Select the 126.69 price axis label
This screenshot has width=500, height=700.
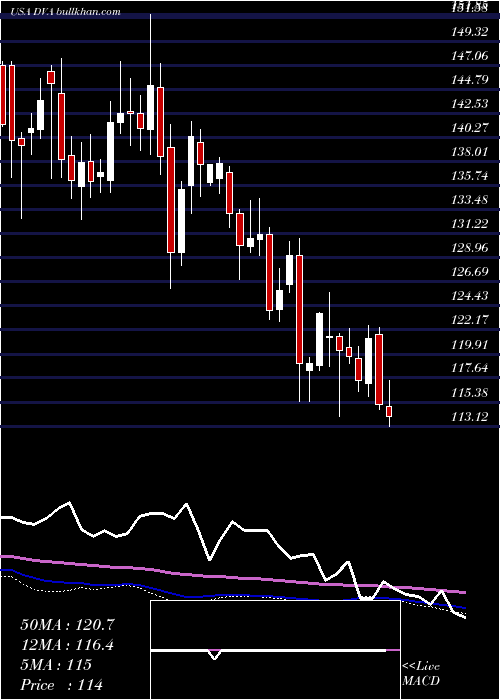click(470, 272)
